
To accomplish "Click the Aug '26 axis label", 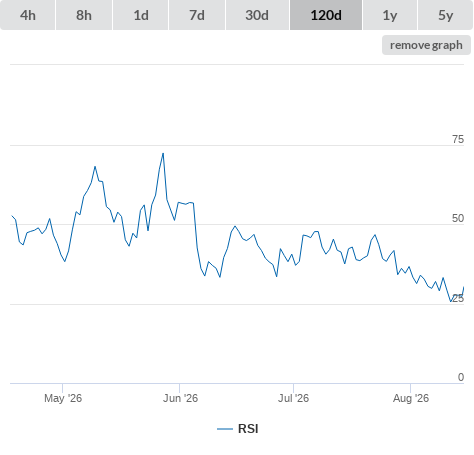I will pyautogui.click(x=411, y=398).
